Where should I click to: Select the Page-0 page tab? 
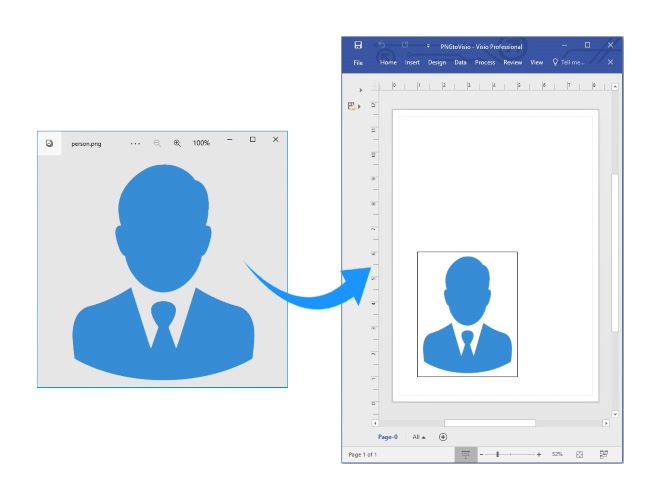(x=388, y=437)
